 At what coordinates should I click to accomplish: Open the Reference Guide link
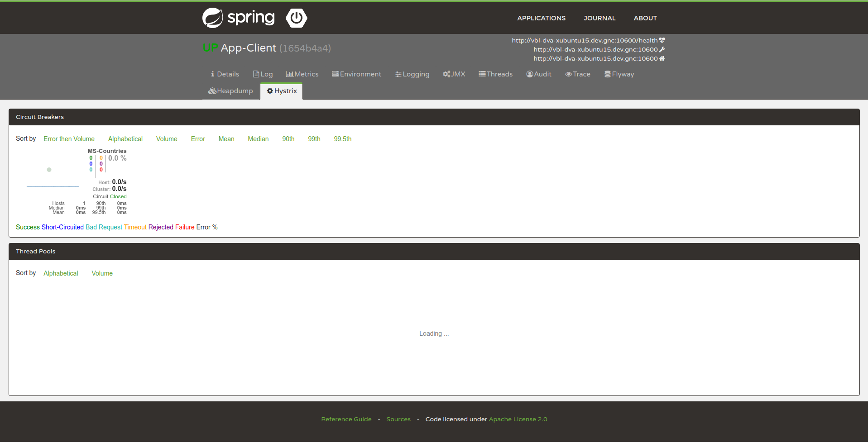pyautogui.click(x=346, y=419)
